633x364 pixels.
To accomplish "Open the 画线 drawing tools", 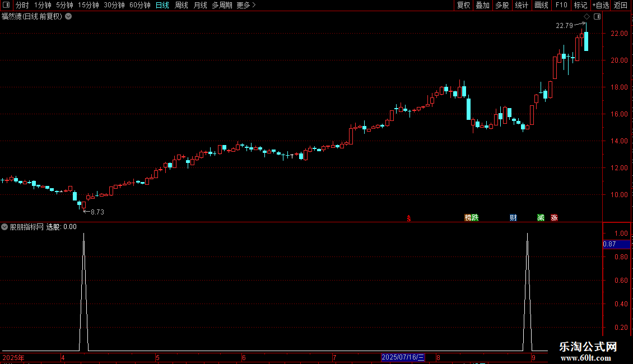I will (x=541, y=5).
